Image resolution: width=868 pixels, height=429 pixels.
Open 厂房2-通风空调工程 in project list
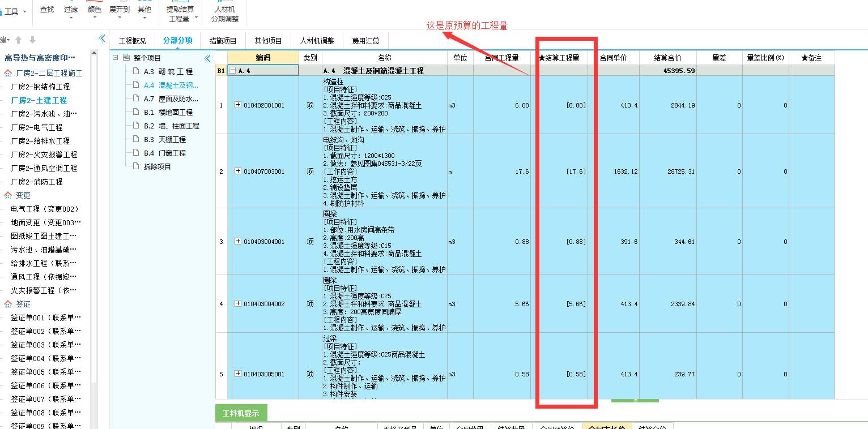pyautogui.click(x=44, y=168)
